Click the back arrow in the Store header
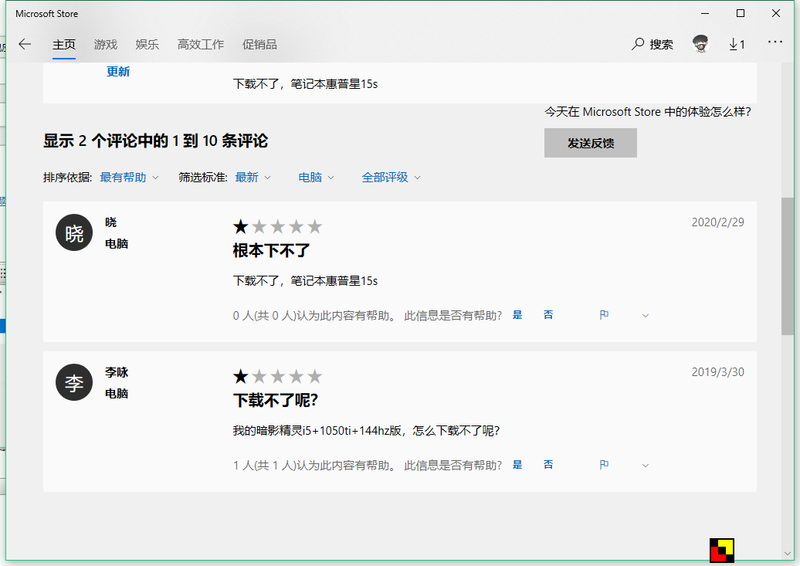Screen dimensions: 800x566 [x=25, y=44]
